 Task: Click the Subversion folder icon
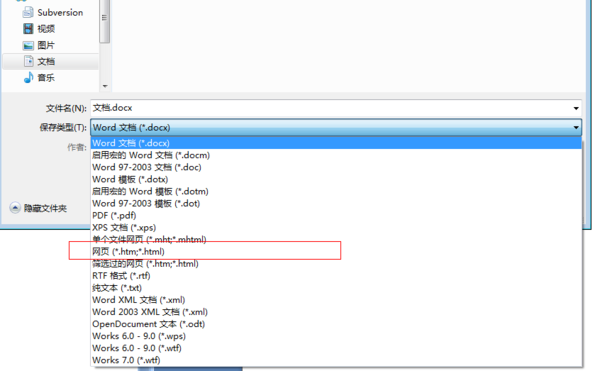click(x=28, y=13)
